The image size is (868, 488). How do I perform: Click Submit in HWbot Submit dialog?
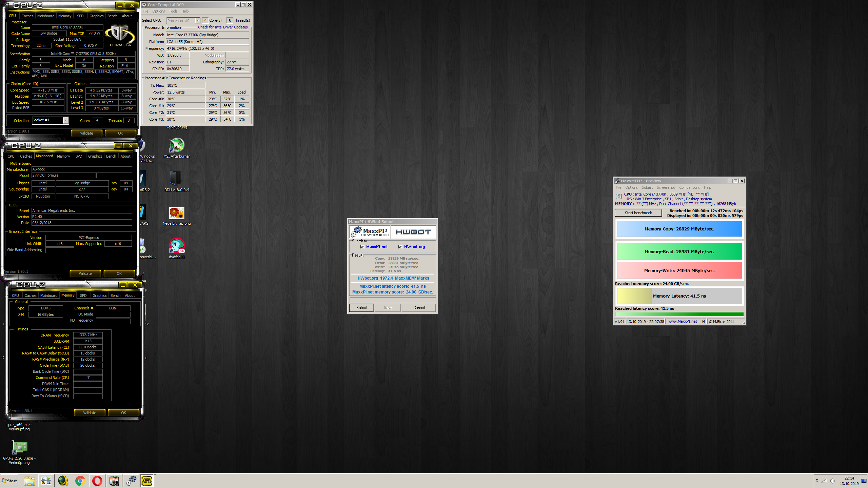tap(361, 308)
